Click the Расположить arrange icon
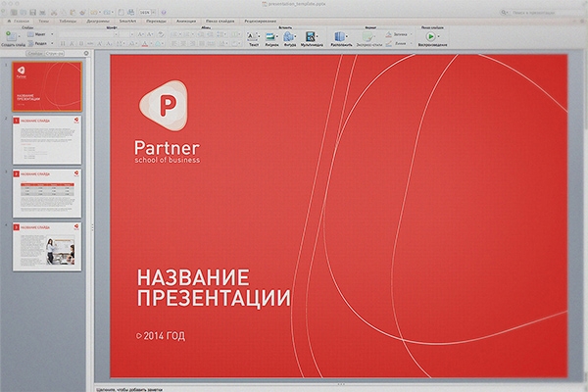The image size is (588, 392). coord(339,36)
